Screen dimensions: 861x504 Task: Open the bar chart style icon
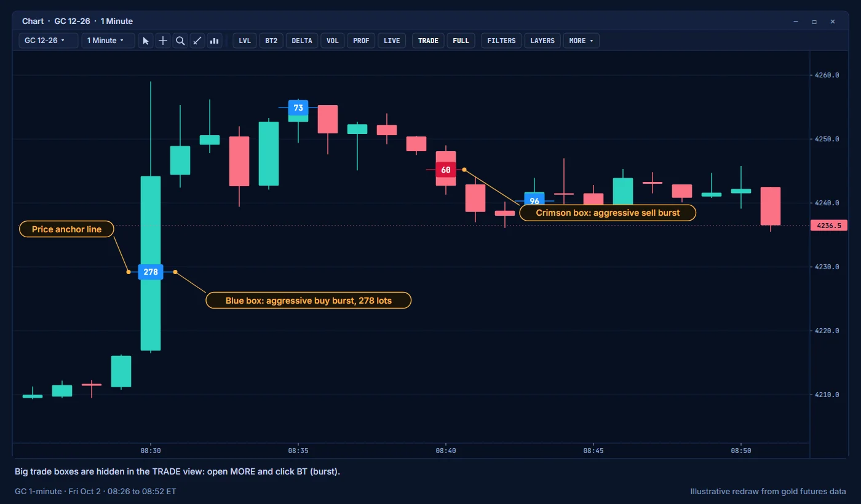215,41
